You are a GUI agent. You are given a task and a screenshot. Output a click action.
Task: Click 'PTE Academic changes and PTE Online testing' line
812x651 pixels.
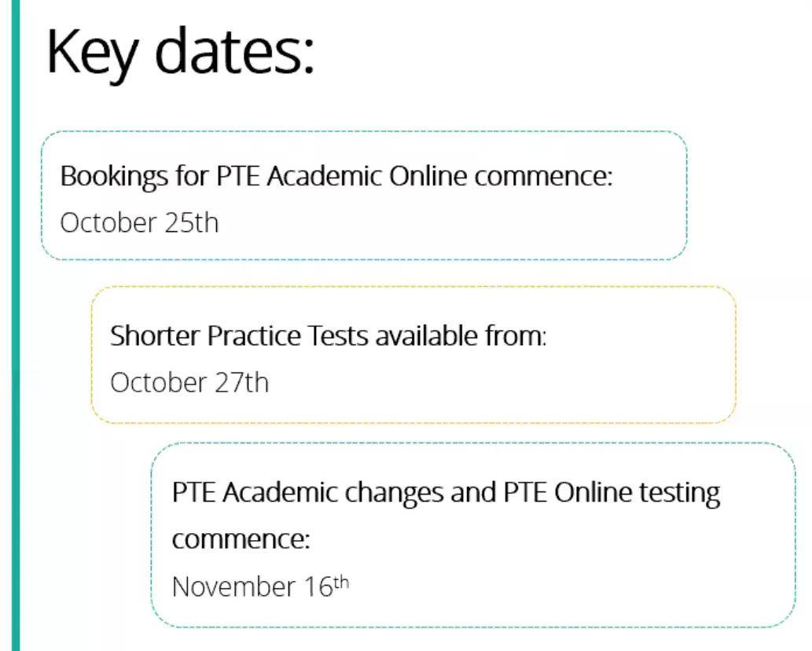pyautogui.click(x=446, y=492)
